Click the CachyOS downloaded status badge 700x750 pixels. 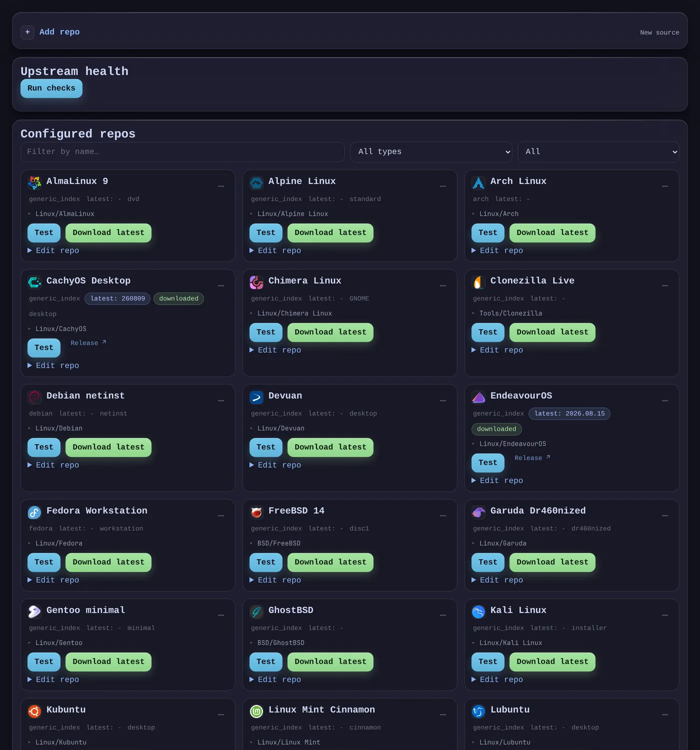(178, 298)
